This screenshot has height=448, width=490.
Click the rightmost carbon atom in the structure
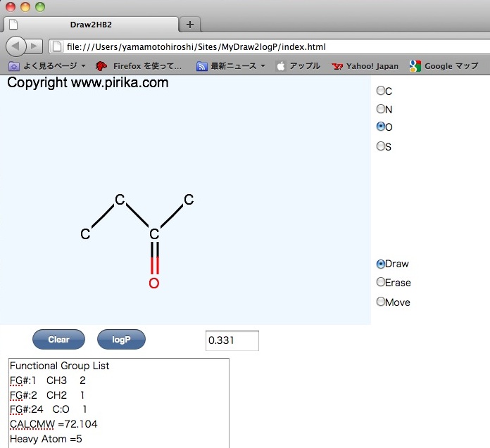[189, 200]
